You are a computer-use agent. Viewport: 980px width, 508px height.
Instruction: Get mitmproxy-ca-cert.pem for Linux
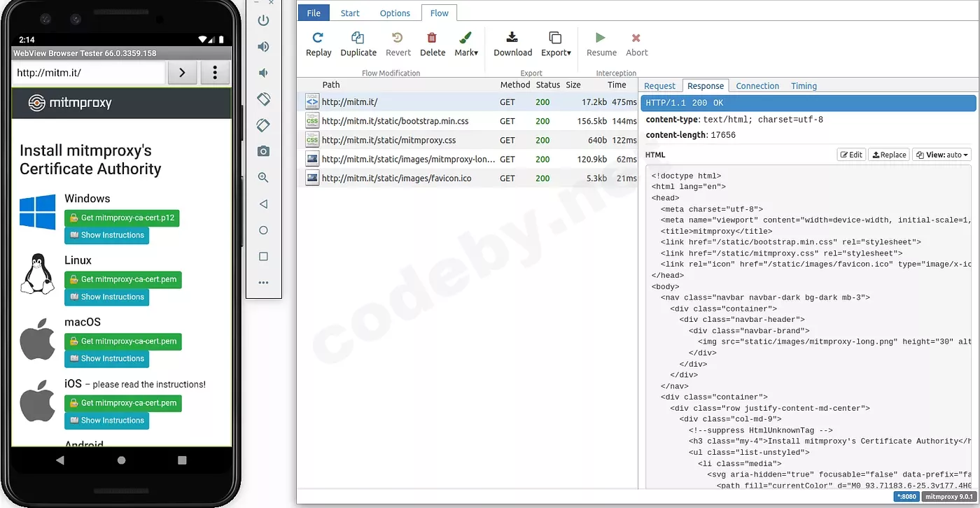click(x=123, y=279)
